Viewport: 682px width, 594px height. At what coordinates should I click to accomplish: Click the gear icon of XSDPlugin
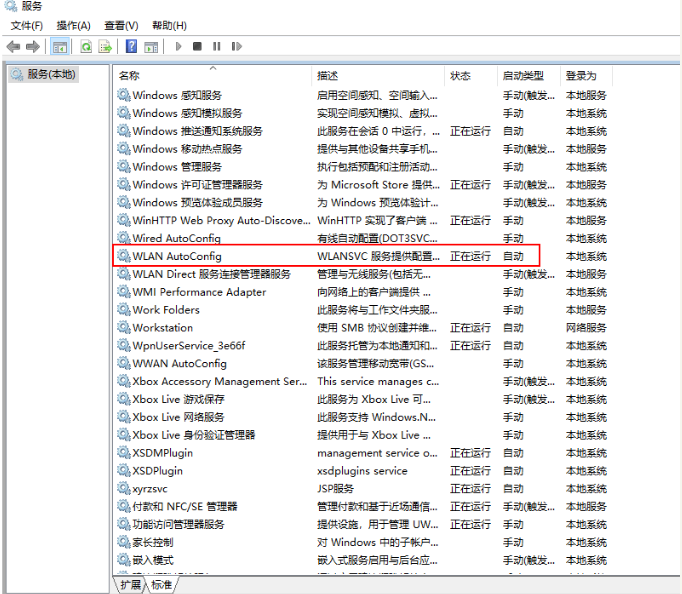click(x=124, y=470)
